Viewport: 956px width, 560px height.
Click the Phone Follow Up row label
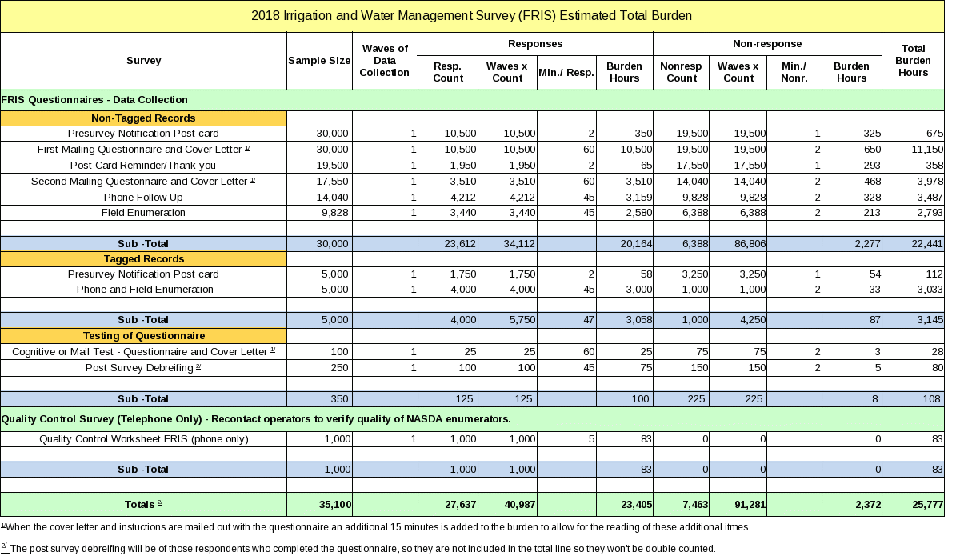click(x=143, y=197)
